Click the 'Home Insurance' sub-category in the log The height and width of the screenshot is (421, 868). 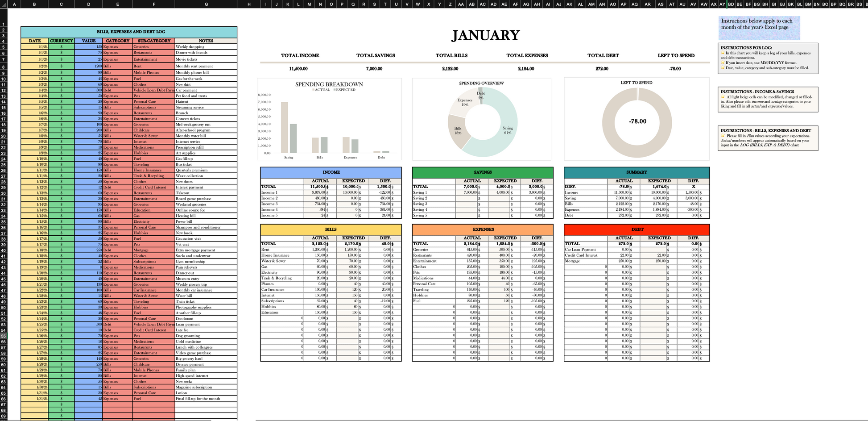tap(154, 170)
